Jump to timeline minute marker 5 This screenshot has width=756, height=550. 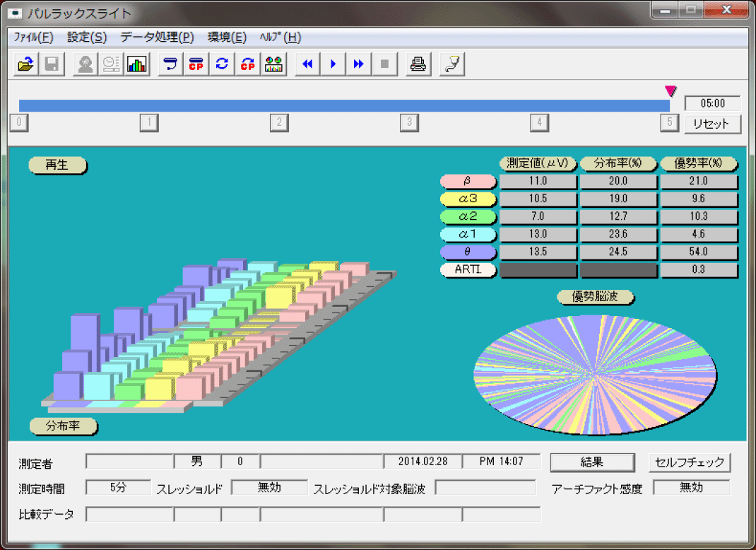pyautogui.click(x=669, y=122)
